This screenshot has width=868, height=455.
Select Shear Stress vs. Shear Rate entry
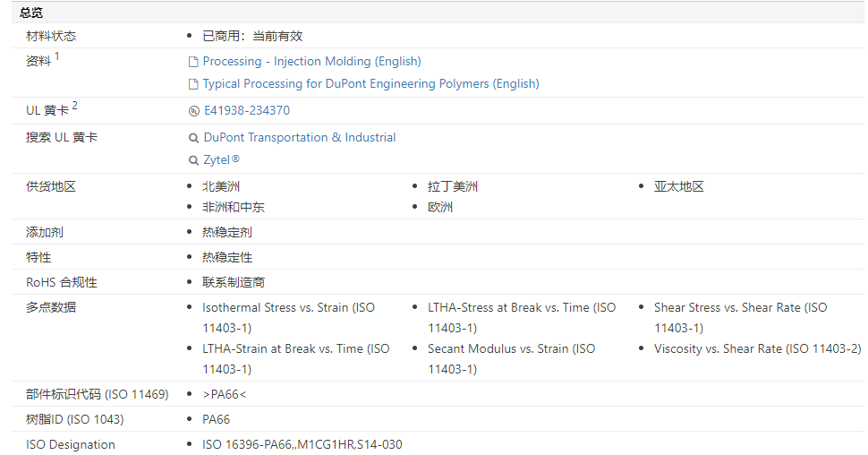[x=740, y=308]
